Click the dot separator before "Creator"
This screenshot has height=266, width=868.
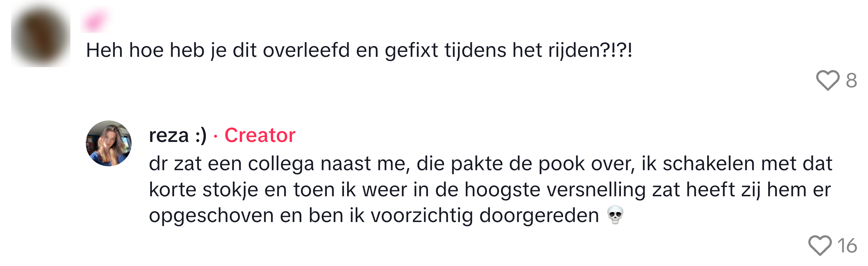[x=216, y=136]
